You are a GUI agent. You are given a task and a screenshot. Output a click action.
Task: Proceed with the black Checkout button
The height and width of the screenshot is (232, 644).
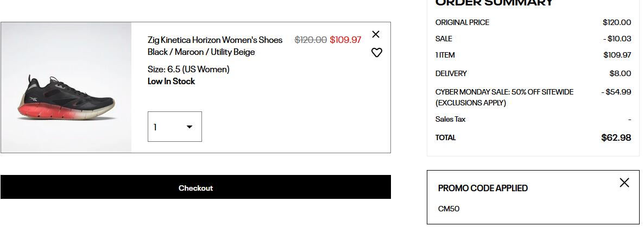pos(195,187)
